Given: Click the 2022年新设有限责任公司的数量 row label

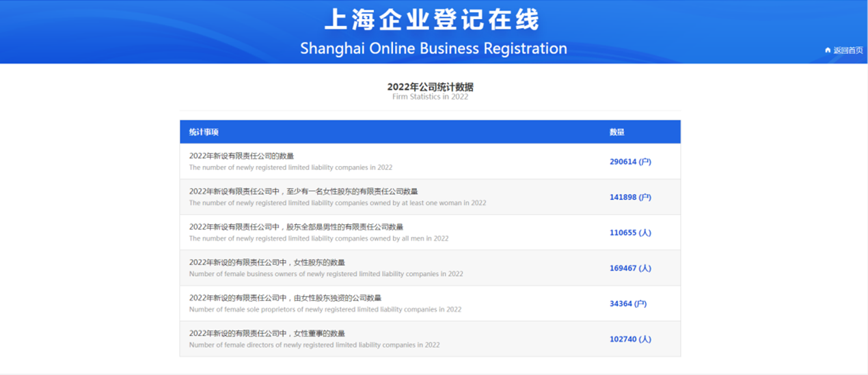Looking at the screenshot, I should pyautogui.click(x=241, y=156).
